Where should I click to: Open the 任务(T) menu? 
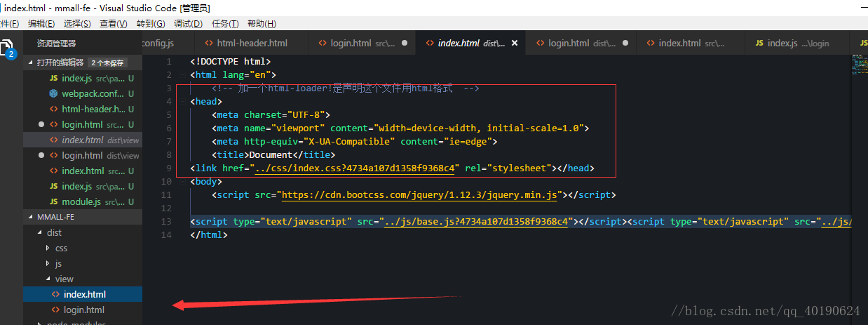[x=225, y=24]
